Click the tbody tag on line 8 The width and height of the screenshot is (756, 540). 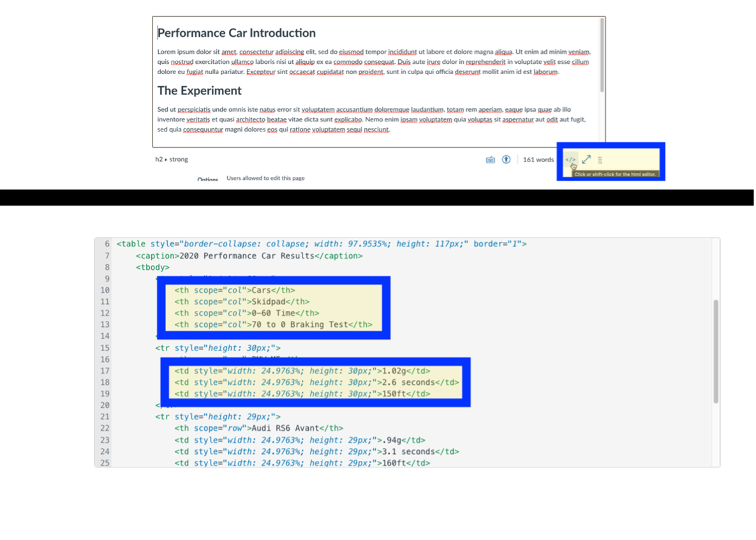tap(152, 267)
